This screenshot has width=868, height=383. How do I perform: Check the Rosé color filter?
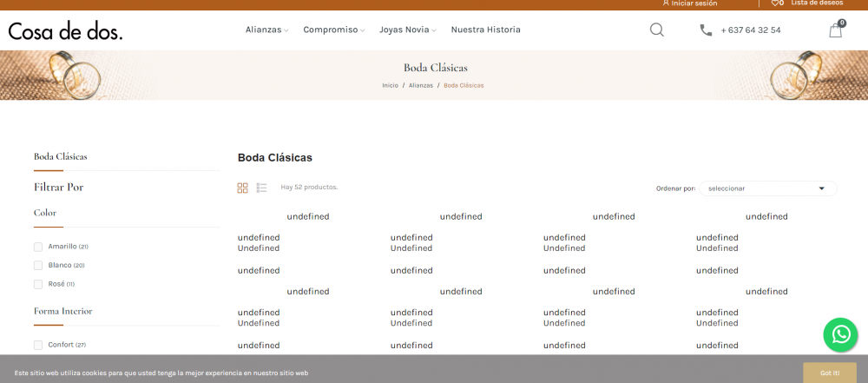pyautogui.click(x=38, y=284)
